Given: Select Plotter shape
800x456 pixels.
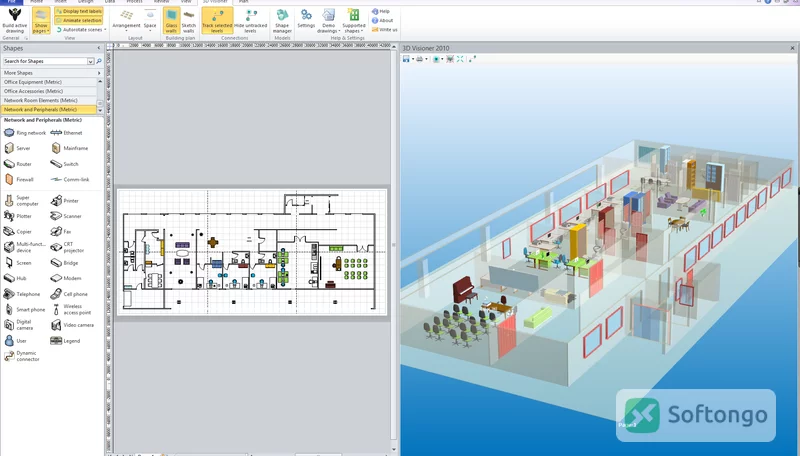Looking at the screenshot, I should tap(18, 216).
